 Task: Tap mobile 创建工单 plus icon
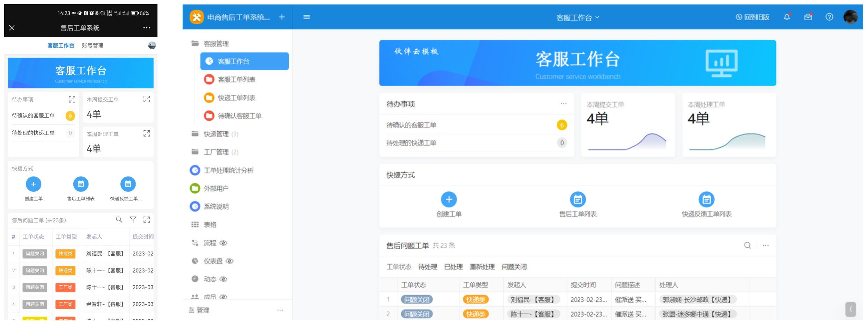pos(34,184)
